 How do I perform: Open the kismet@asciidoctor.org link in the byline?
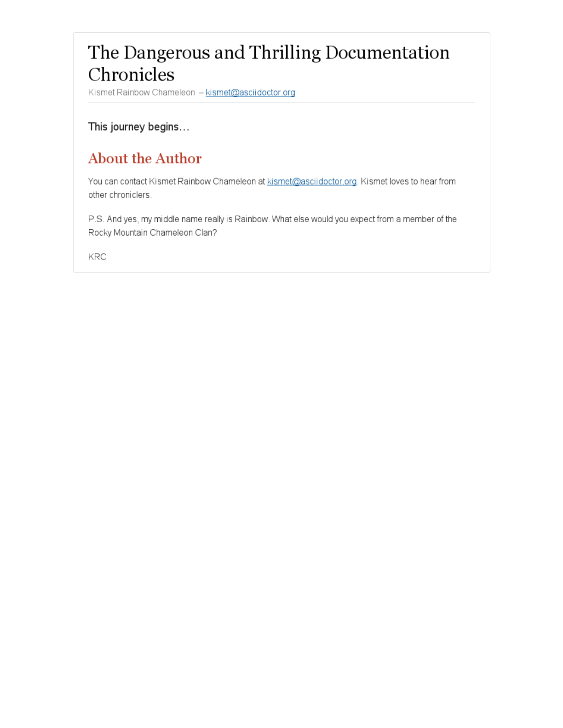(x=250, y=92)
